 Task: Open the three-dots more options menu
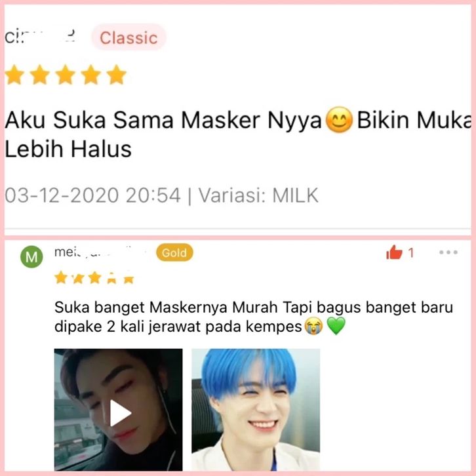(x=448, y=252)
